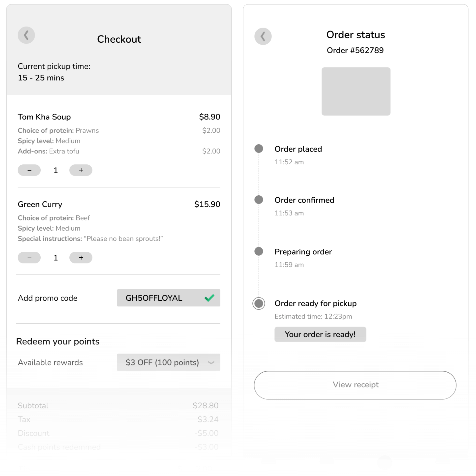Viewport: 476px width, 476px height.
Task: Expand rewards list using chevron arrow
Action: click(211, 362)
